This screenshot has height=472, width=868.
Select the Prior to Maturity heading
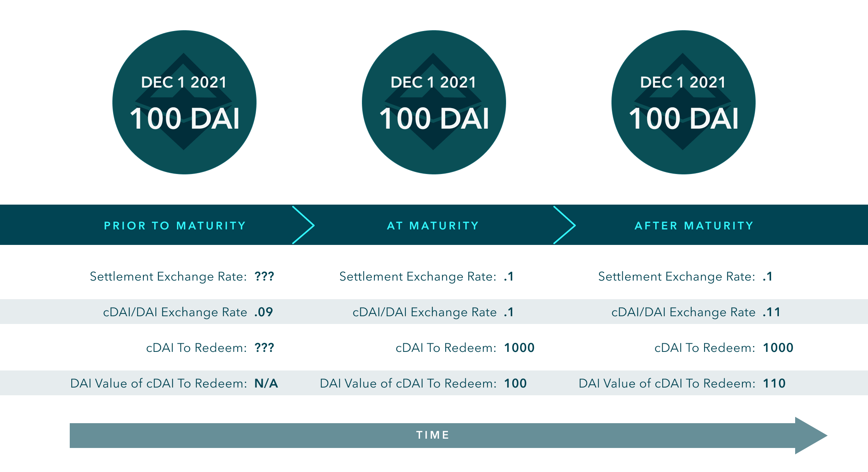[x=175, y=226]
